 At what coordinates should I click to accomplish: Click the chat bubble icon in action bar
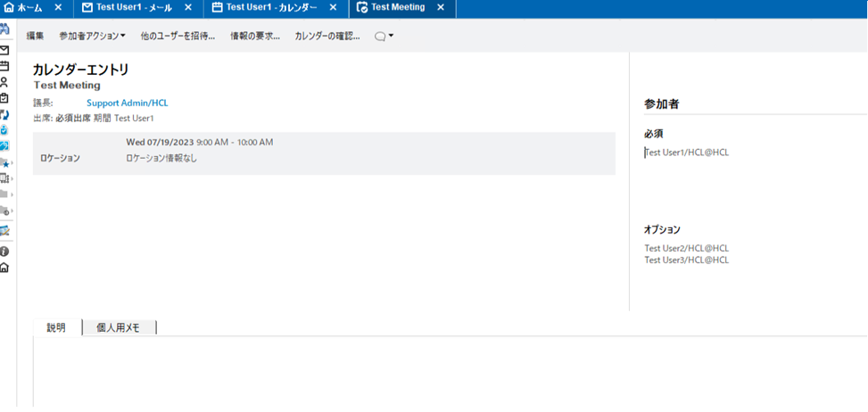380,36
